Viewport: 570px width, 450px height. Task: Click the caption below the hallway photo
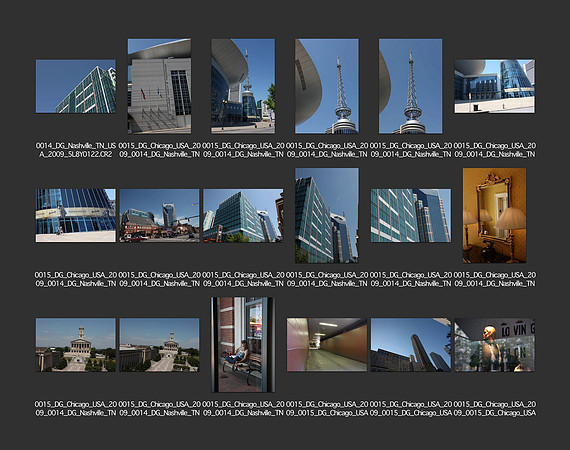pos(327,409)
